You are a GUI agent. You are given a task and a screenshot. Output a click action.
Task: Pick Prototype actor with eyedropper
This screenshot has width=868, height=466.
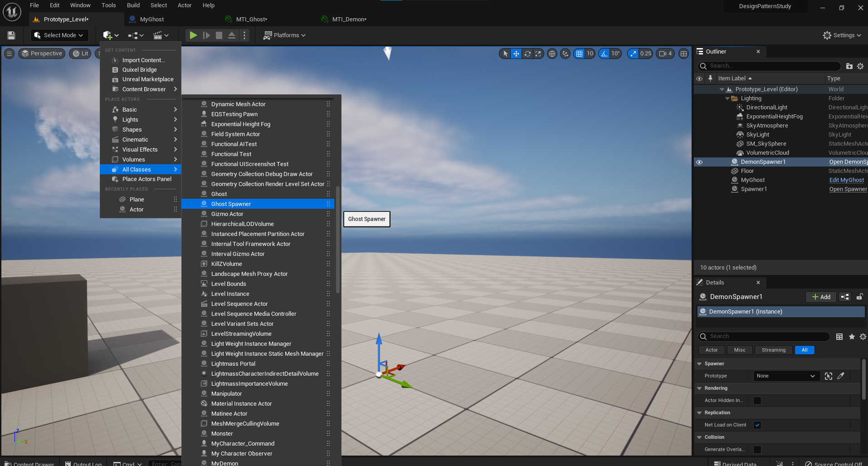(841, 376)
